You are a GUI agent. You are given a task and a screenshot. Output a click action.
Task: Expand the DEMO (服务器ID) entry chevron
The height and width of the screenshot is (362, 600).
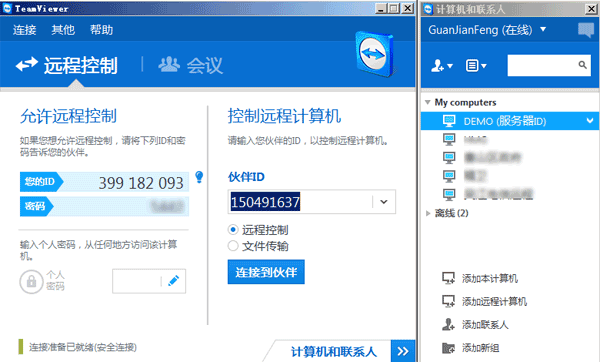coord(590,121)
